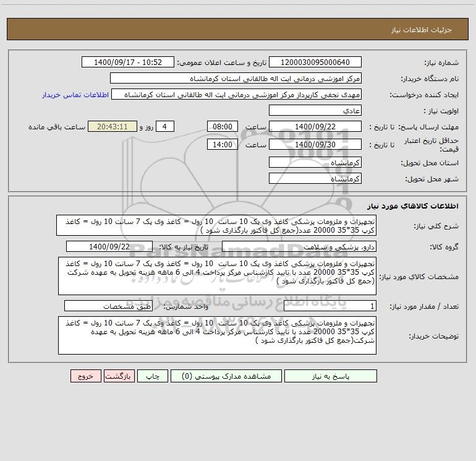Open مشاهده مدارک پیوستی (0) button
The image size is (476, 461).
pos(226,376)
